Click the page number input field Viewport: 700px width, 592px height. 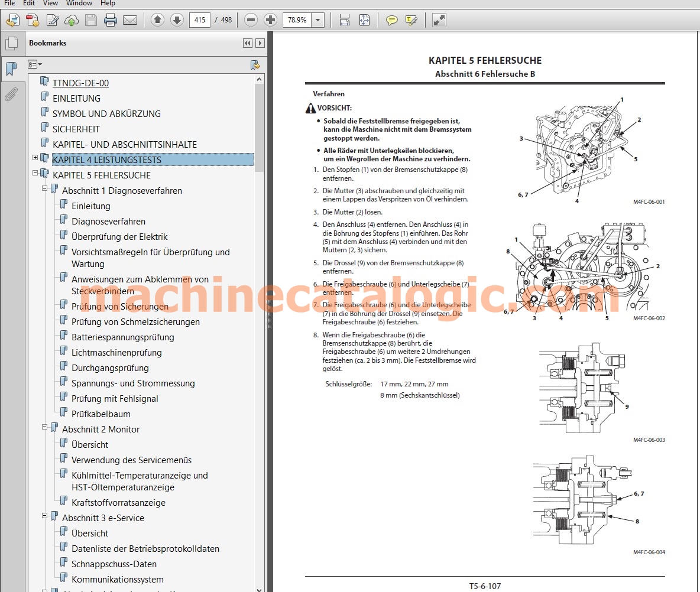[200, 20]
